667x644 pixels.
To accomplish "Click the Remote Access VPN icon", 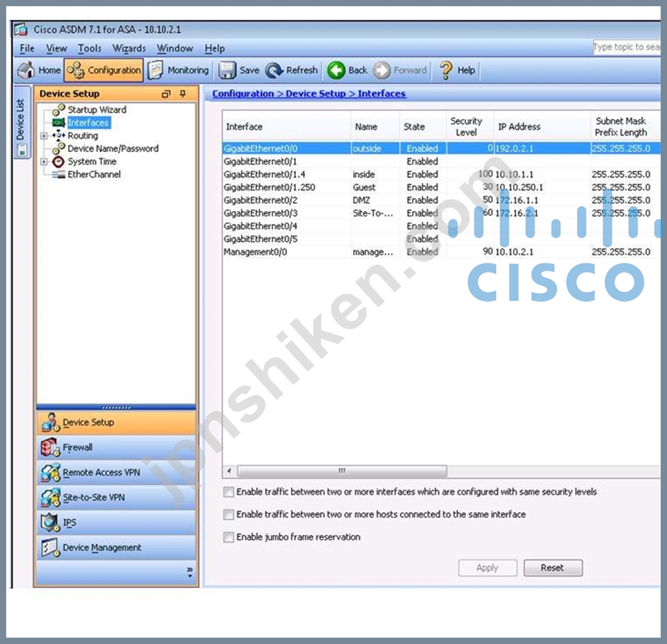I will (x=50, y=473).
